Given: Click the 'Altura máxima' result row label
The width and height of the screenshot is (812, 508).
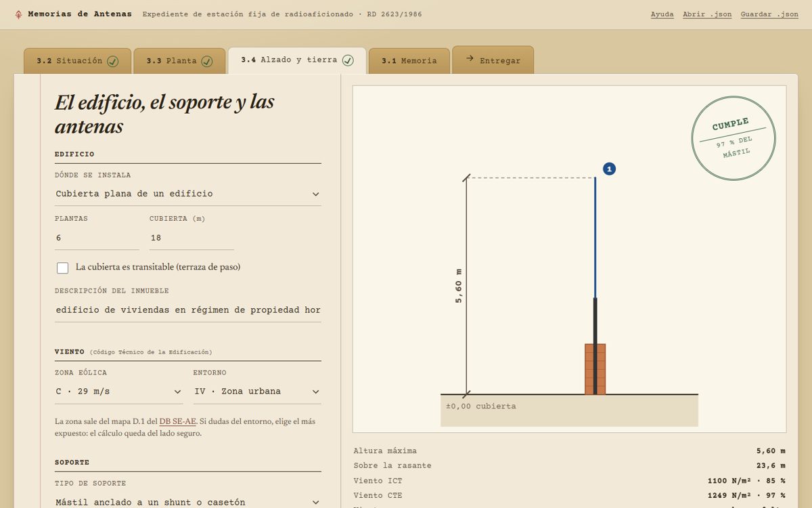Looking at the screenshot, I should pos(385,451).
